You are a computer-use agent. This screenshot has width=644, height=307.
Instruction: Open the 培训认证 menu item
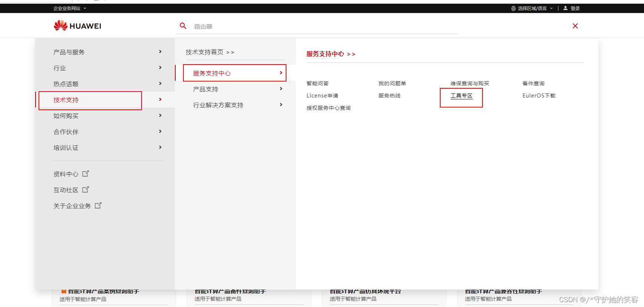(x=66, y=148)
